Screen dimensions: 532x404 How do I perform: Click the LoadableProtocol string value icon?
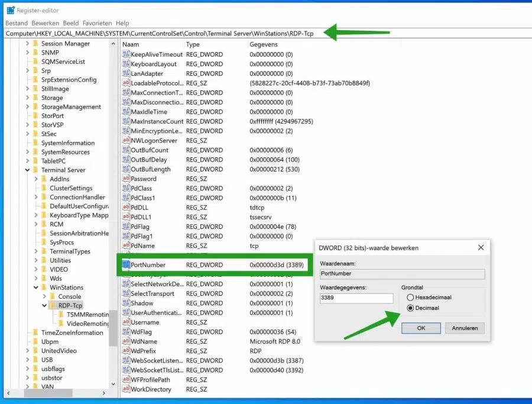coord(126,83)
